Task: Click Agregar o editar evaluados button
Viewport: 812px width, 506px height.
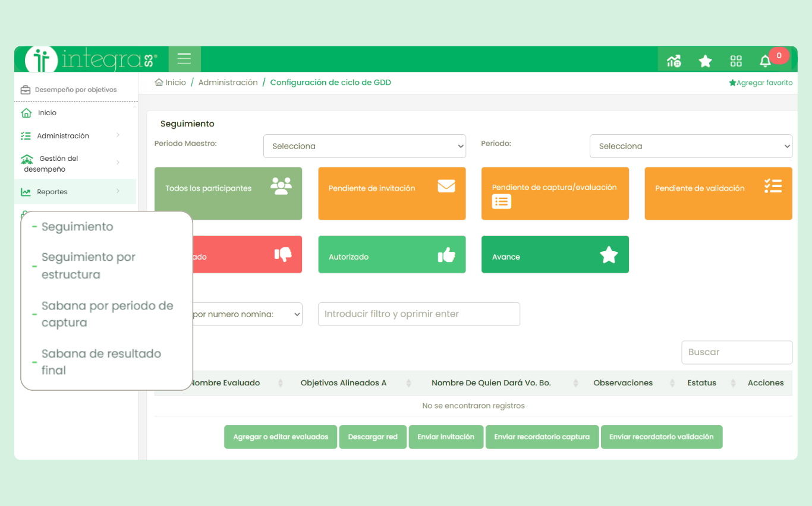Action: point(281,437)
